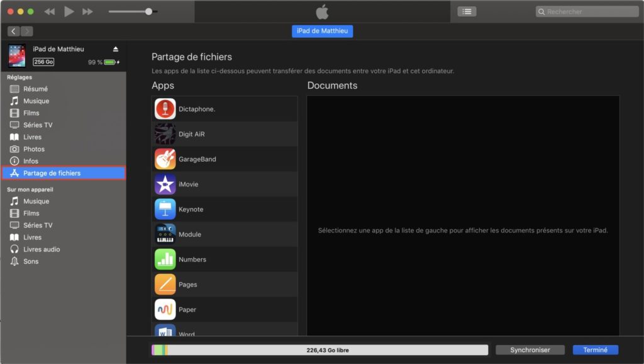Go back with the left chevron button

[14, 31]
